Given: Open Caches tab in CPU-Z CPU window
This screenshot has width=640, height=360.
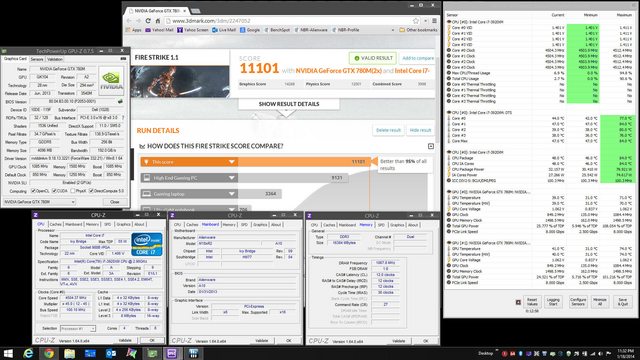Looking at the screenshot, I should pos(56,224).
